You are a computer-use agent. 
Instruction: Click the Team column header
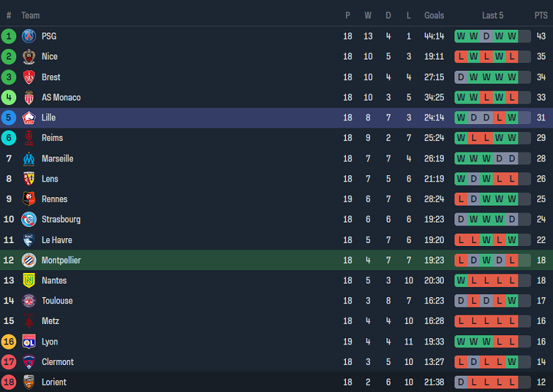pos(30,16)
